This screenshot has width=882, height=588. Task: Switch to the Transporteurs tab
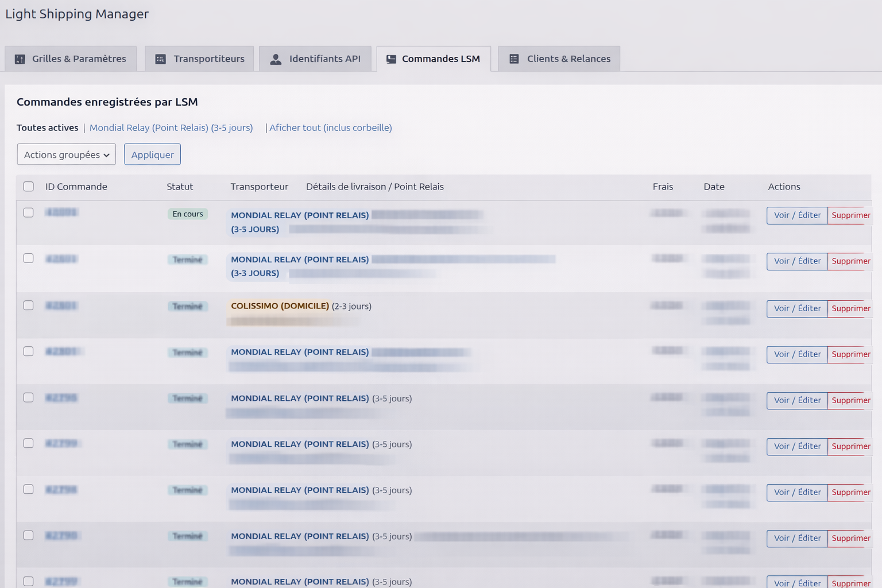[x=208, y=59]
